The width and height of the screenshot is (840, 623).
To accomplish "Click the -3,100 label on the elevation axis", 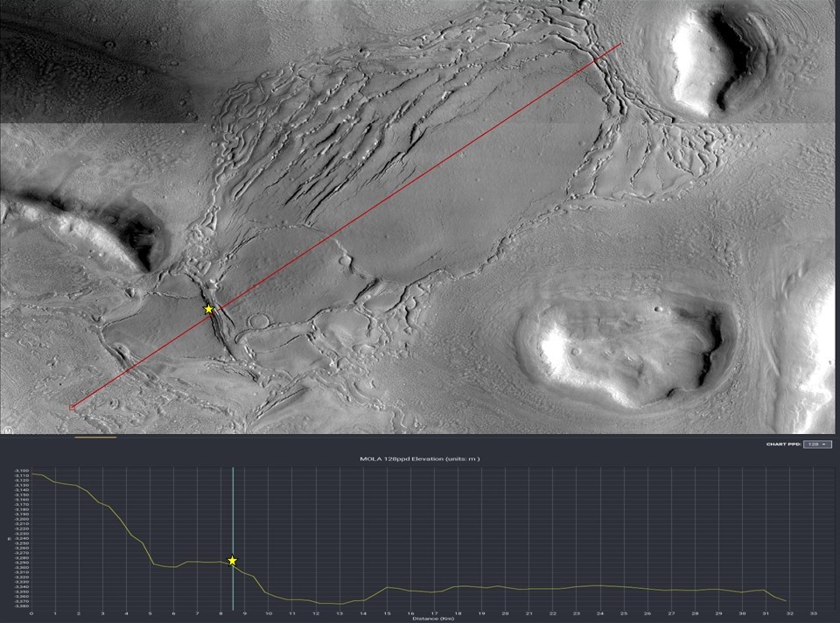I will tap(21, 471).
